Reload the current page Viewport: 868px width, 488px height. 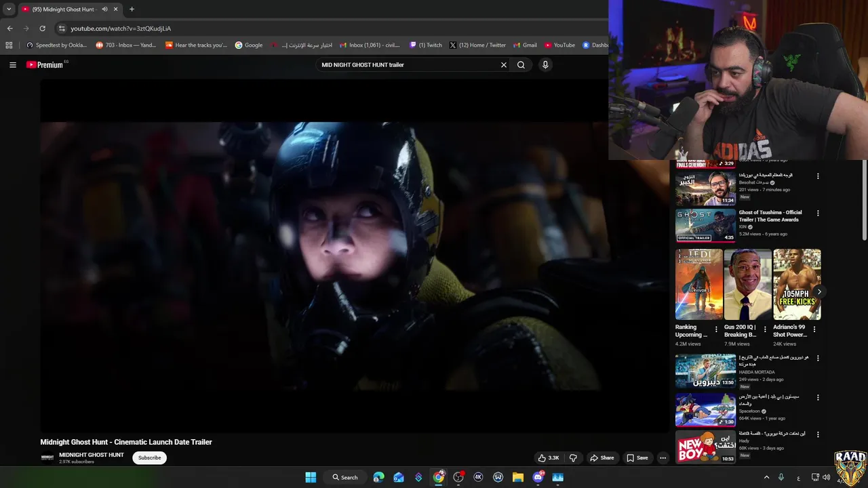pyautogui.click(x=42, y=28)
